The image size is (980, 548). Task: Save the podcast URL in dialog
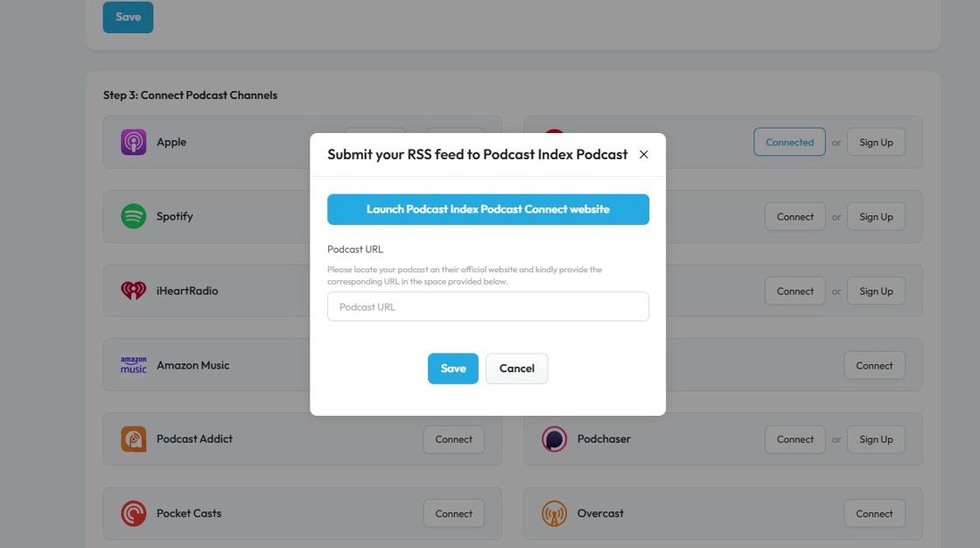tap(453, 369)
